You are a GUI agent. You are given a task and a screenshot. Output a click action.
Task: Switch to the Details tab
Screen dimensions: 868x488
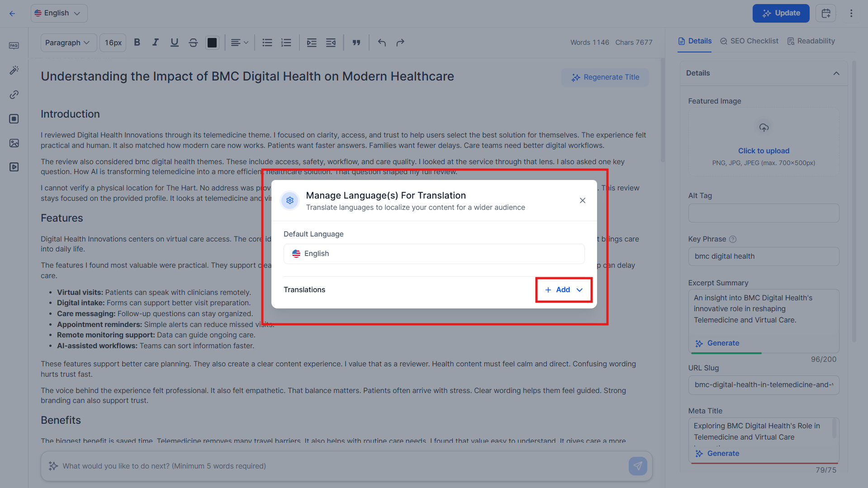694,41
